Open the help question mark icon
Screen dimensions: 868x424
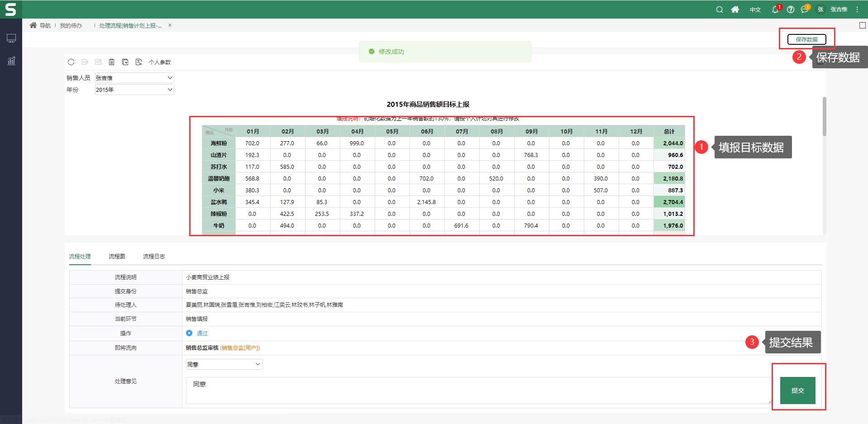pos(791,10)
